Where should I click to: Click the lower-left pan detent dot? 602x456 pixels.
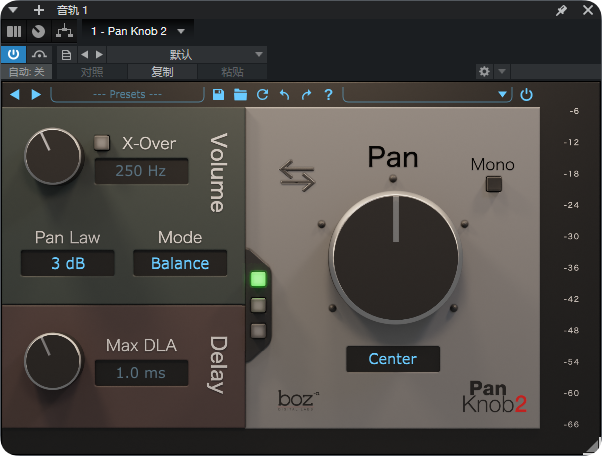click(333, 308)
